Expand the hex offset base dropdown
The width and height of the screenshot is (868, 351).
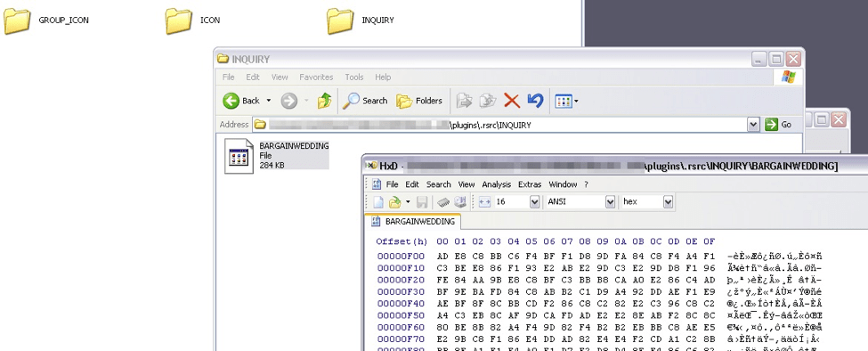(x=668, y=202)
